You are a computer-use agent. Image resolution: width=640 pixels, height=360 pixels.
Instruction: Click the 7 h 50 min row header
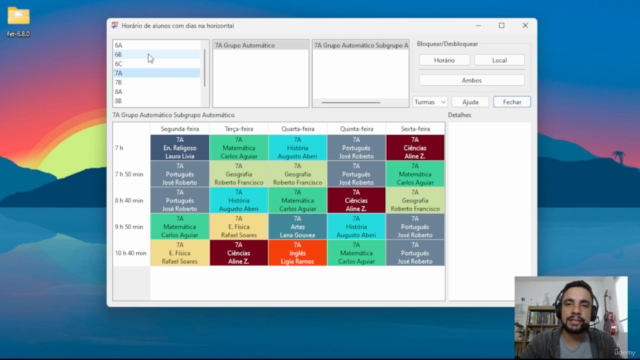click(131, 174)
